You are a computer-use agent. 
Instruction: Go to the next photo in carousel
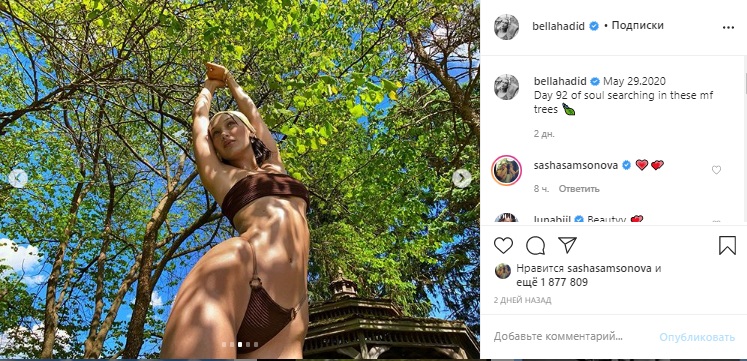click(x=462, y=178)
